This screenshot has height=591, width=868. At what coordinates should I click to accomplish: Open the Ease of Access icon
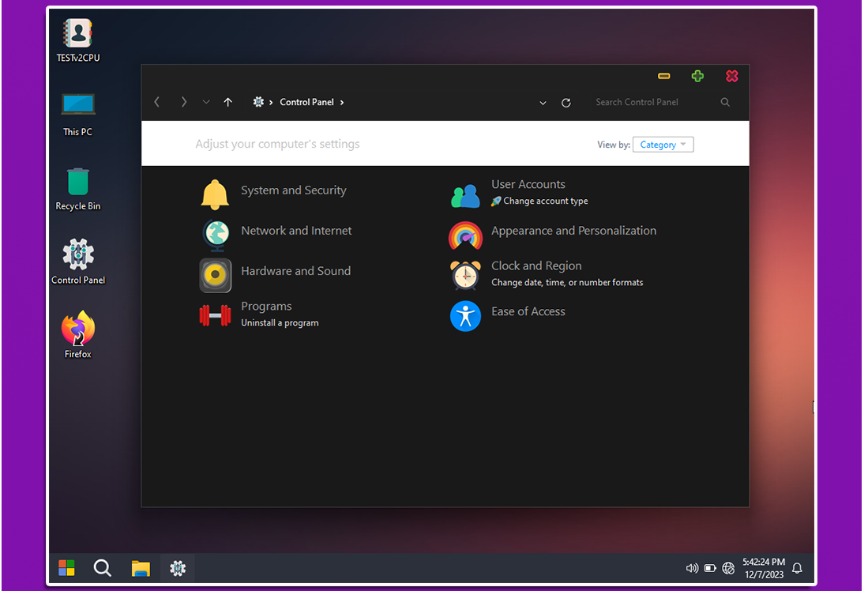pyautogui.click(x=465, y=316)
